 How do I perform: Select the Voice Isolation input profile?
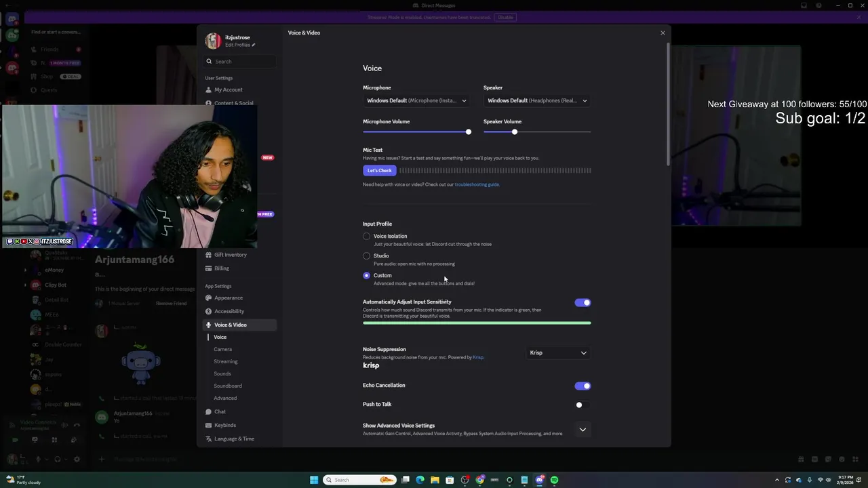tap(366, 236)
